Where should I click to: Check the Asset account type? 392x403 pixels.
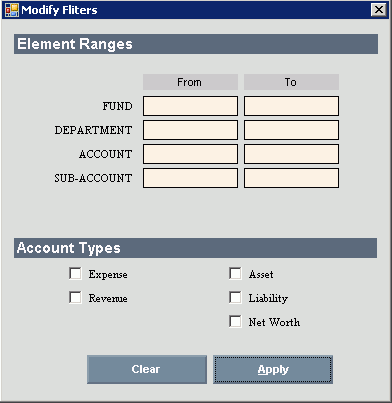tap(235, 274)
